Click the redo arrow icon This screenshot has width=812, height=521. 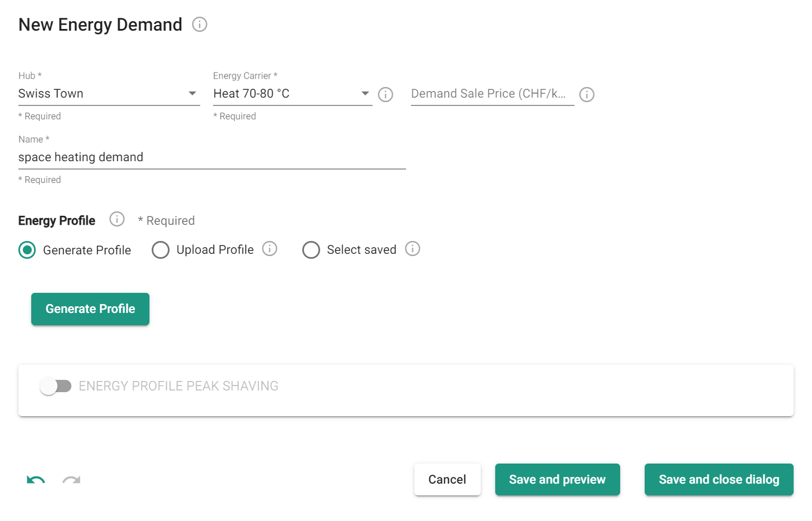coord(71,480)
